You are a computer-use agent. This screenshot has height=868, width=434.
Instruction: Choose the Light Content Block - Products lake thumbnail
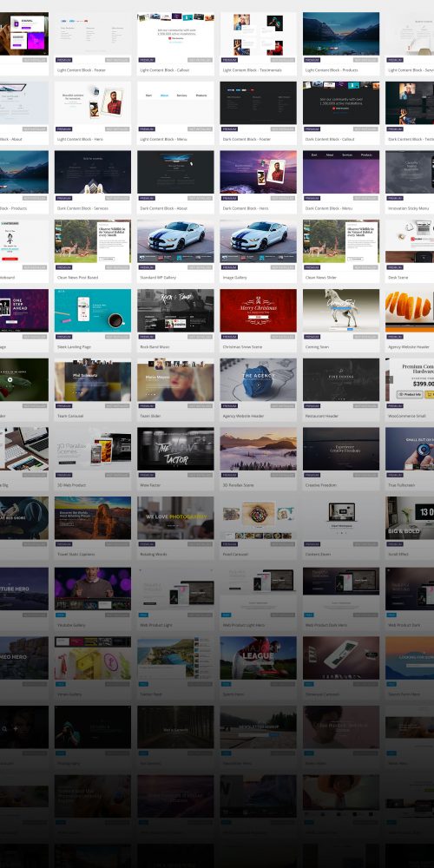341,34
